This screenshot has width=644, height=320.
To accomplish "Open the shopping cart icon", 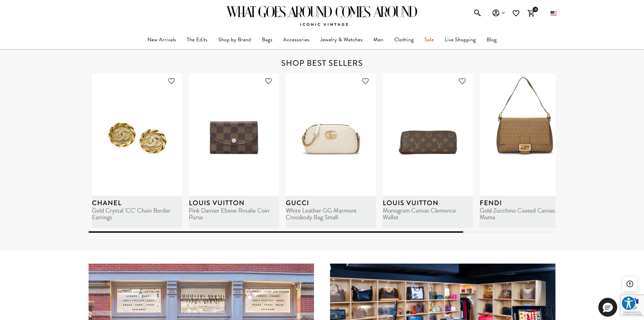I will (x=531, y=13).
